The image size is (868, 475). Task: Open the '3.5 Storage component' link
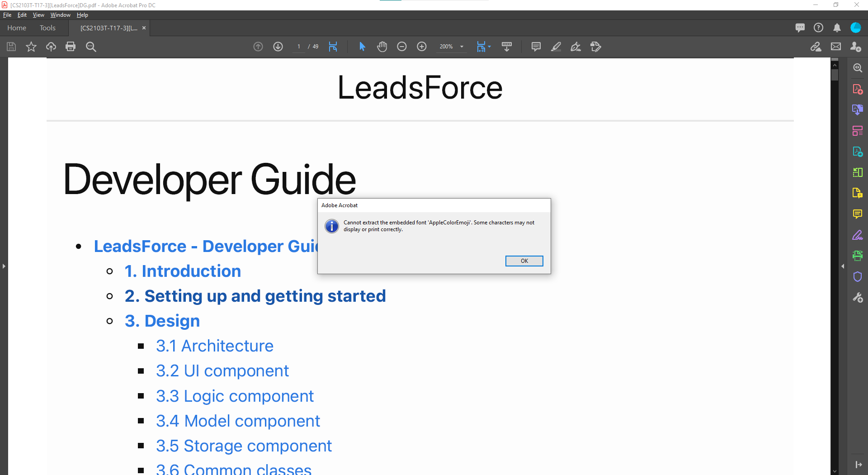click(244, 446)
